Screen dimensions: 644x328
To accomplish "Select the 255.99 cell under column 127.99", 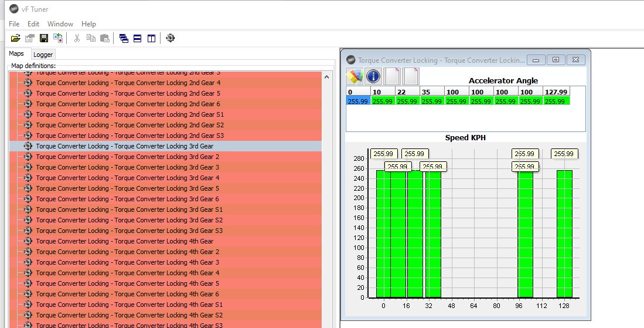I will (x=556, y=101).
